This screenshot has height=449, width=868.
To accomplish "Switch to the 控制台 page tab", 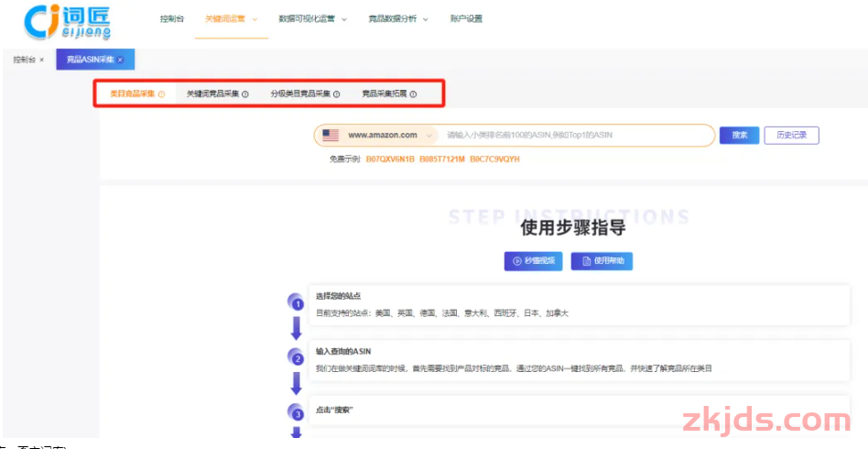I will [25, 60].
